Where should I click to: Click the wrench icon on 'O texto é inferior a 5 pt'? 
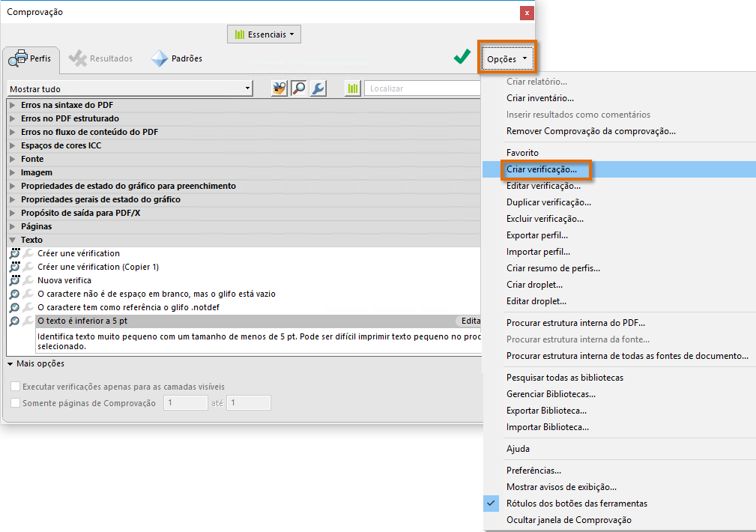[28, 321]
